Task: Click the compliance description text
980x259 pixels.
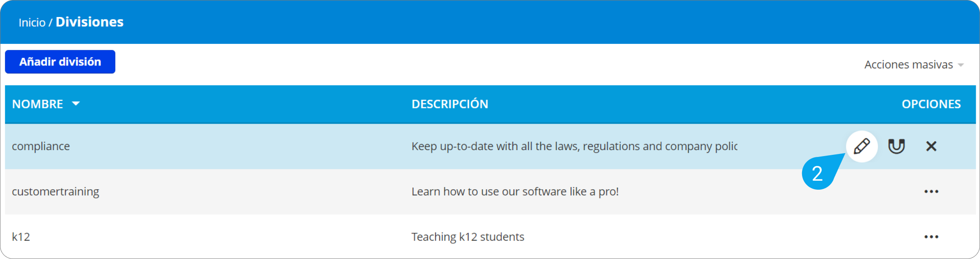Action: click(574, 146)
